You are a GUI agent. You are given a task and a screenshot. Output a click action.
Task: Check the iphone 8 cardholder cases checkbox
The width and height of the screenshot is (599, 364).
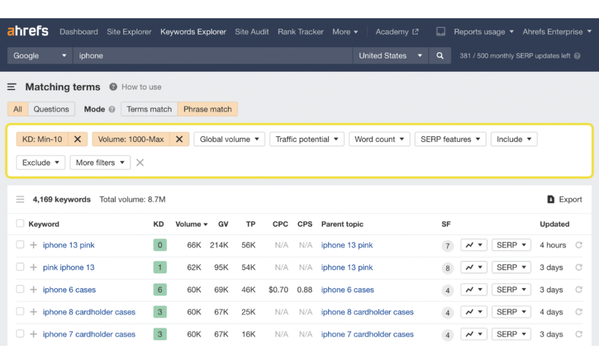coord(20,312)
